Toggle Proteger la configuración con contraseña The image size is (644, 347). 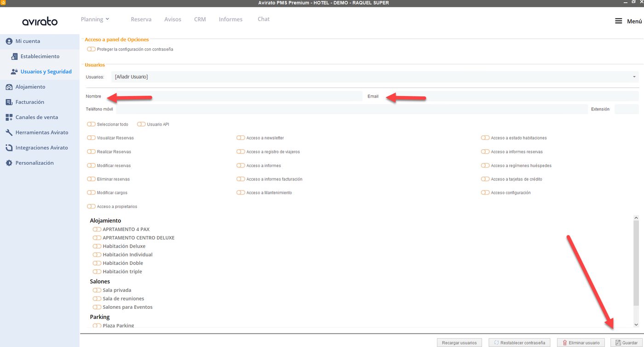[91, 49]
